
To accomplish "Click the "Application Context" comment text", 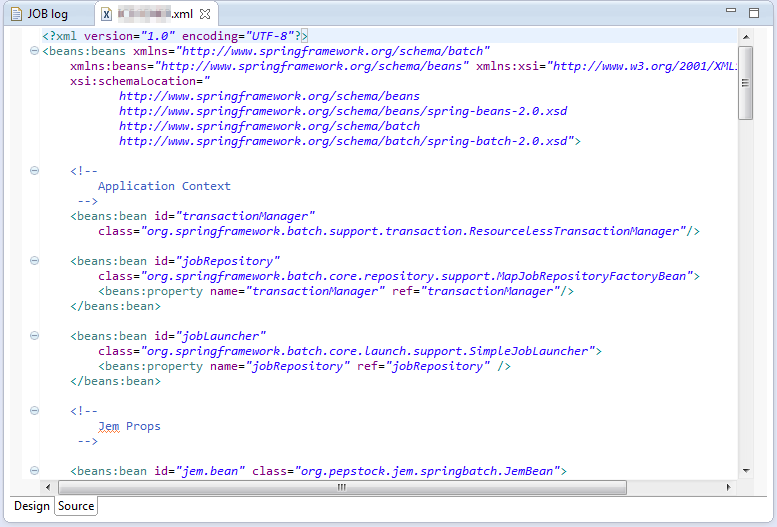I will pyautogui.click(x=164, y=186).
